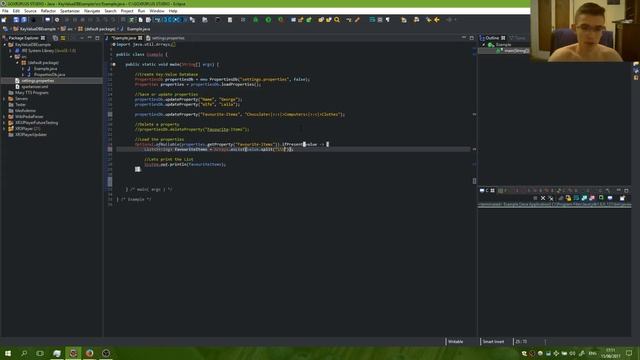The image size is (640, 360).
Task: Click the yellow back arrow navigation icon
Action: click(x=437, y=20)
